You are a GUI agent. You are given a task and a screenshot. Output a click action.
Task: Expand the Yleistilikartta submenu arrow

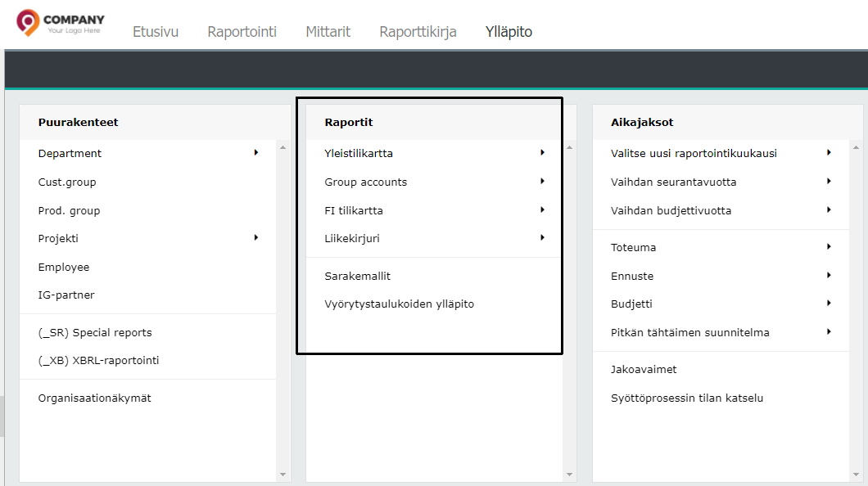(x=542, y=152)
